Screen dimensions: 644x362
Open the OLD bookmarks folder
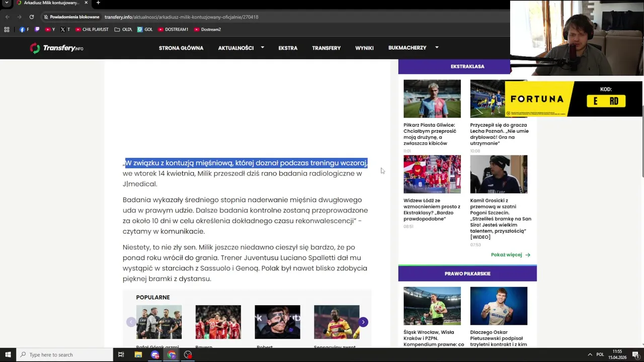coord(123,30)
